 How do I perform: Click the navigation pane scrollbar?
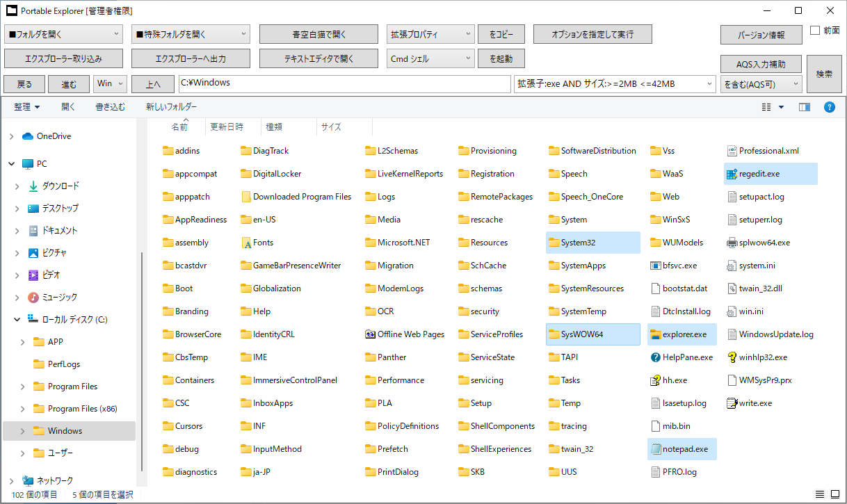point(142,361)
